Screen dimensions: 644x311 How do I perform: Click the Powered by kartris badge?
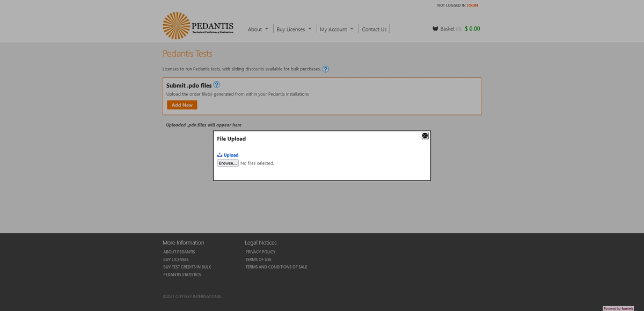[618, 308]
